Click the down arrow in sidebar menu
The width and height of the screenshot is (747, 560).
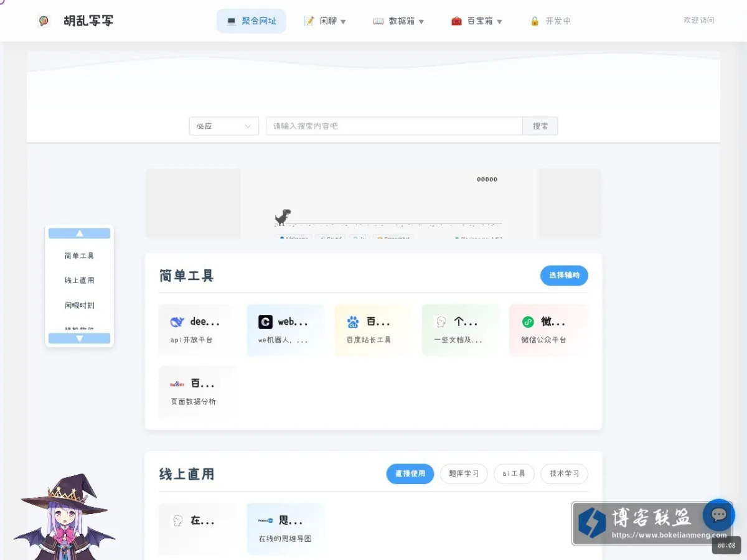coord(79,338)
